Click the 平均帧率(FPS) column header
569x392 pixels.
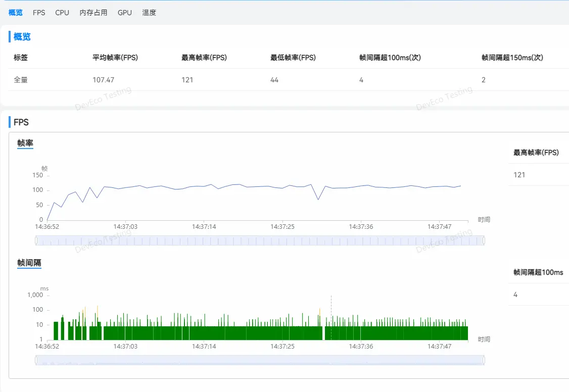point(115,58)
